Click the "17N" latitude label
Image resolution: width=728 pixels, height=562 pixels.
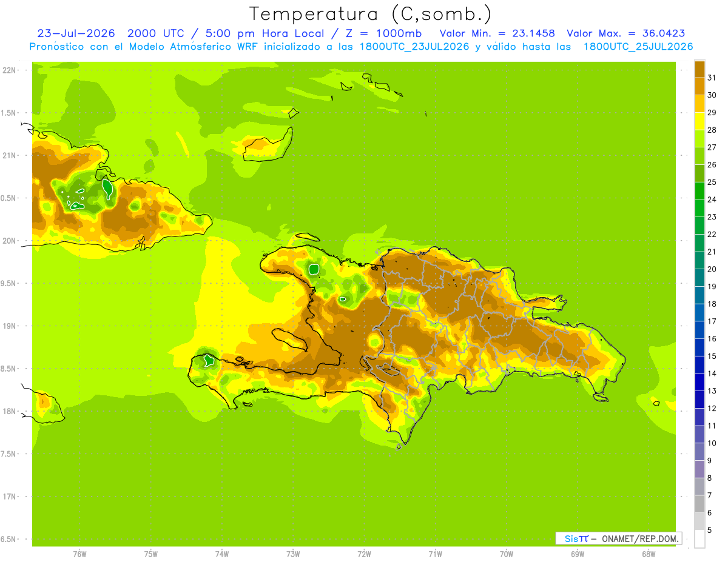tap(10, 497)
